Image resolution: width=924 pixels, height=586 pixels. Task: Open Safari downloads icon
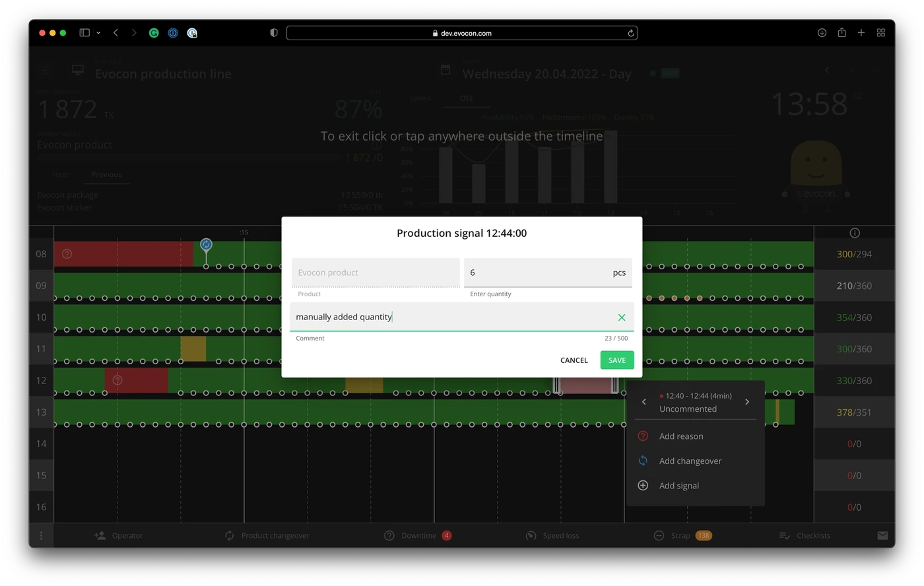pyautogui.click(x=822, y=33)
